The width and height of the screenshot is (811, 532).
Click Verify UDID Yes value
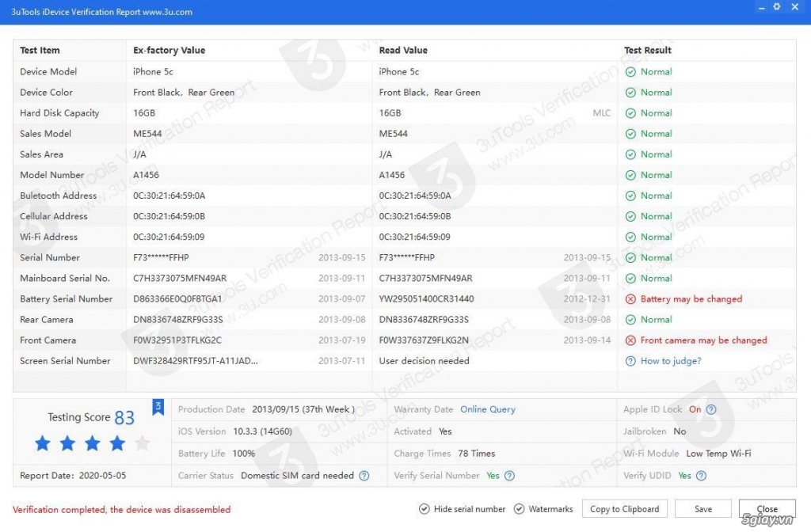[684, 476]
